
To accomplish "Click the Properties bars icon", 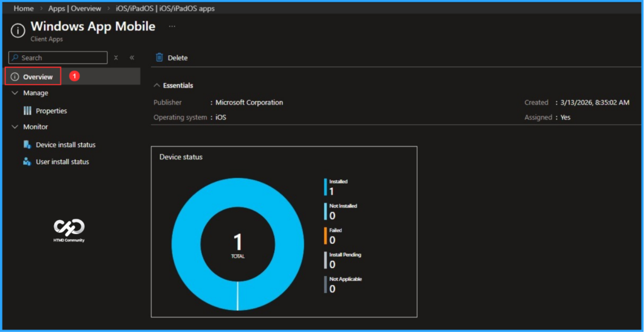I will [28, 111].
